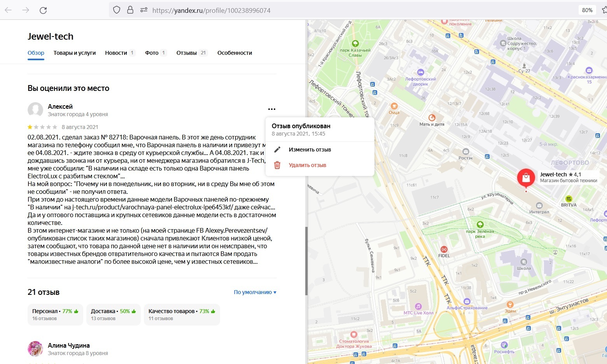This screenshot has width=607, height=364.
Task: Click the Стоматология Доктора Жукова marker
Action: 353,334
